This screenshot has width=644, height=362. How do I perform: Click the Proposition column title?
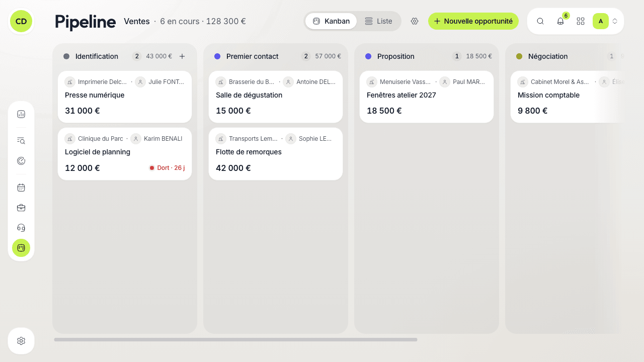point(396,56)
